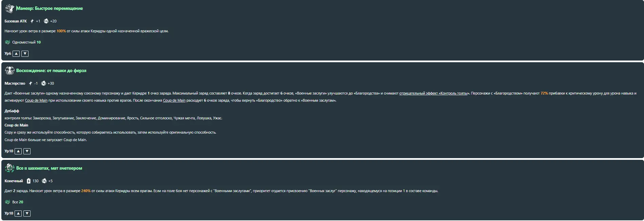Decrease level of Маневр skill from Ур6
Viewport: 644px width, 221px height.
click(x=25, y=54)
